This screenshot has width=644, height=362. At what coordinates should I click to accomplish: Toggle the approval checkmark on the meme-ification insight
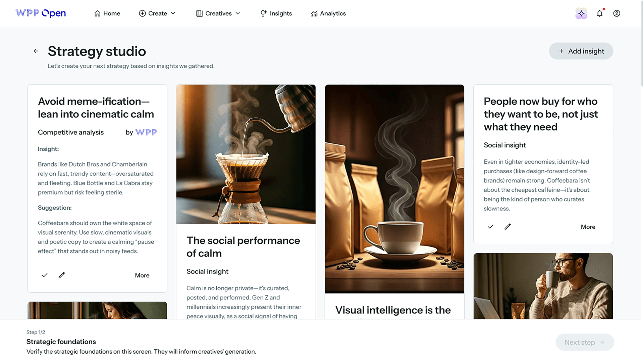click(44, 275)
